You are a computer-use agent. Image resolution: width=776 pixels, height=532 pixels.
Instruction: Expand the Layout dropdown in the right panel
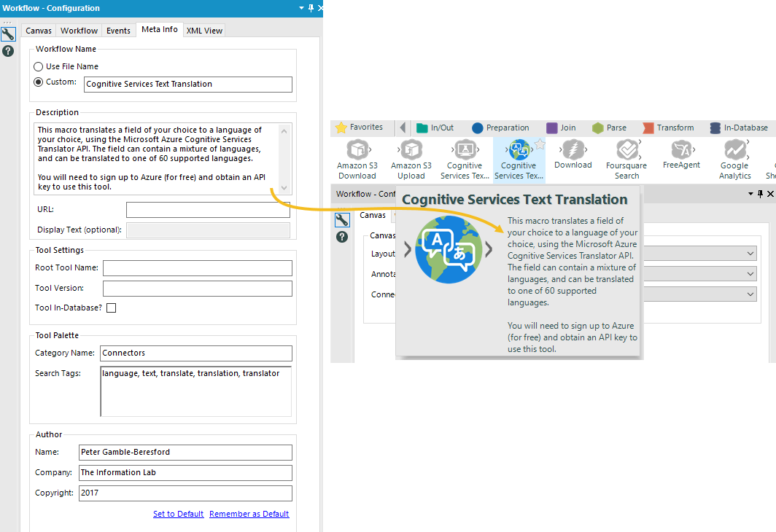click(x=750, y=254)
